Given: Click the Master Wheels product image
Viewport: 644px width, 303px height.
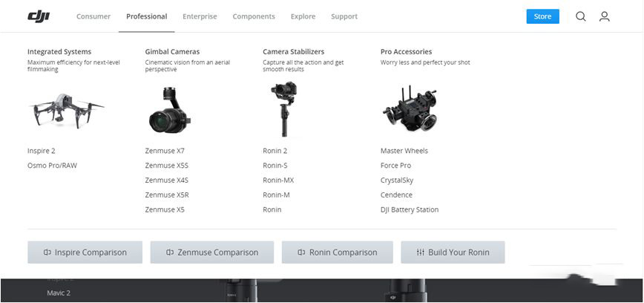Looking at the screenshot, I should [x=410, y=108].
